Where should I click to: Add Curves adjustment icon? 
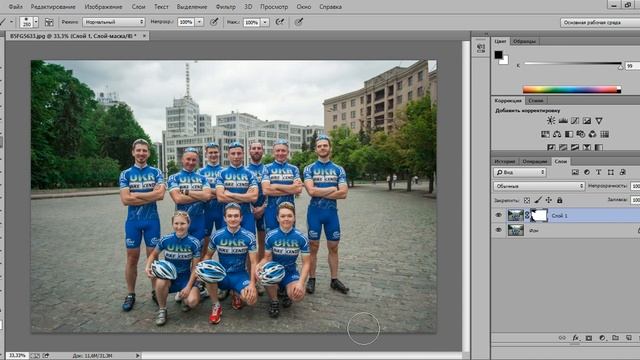coord(575,120)
